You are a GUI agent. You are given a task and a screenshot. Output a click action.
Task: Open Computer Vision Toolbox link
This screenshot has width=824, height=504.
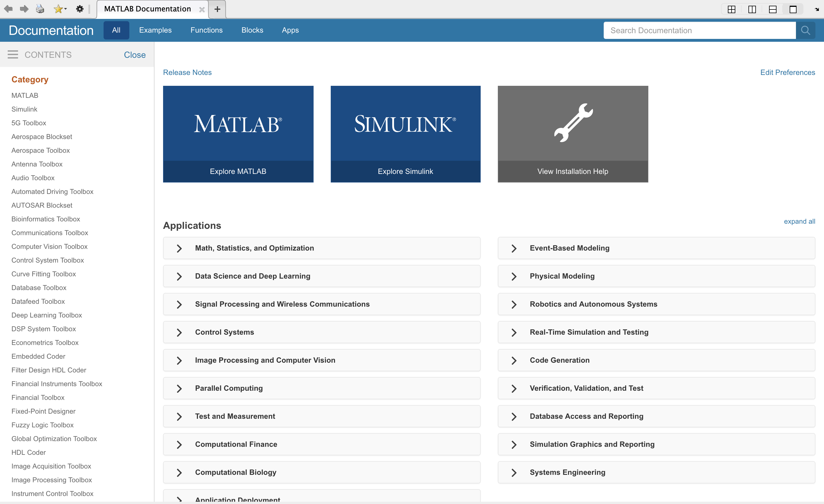[49, 247]
